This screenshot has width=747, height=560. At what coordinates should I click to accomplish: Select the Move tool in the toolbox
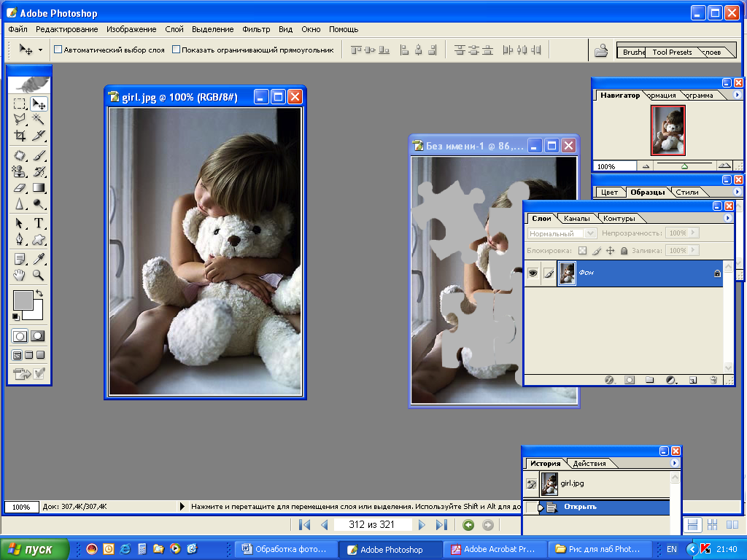click(38, 104)
